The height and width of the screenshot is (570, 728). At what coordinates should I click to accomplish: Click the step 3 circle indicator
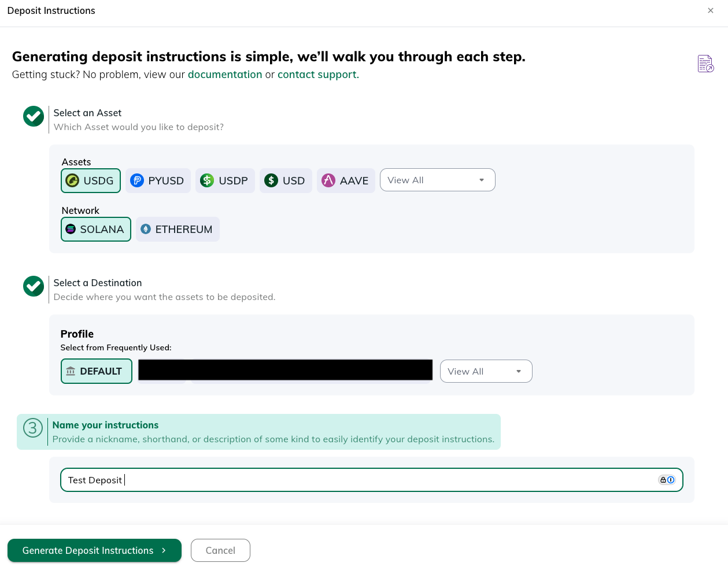33,428
